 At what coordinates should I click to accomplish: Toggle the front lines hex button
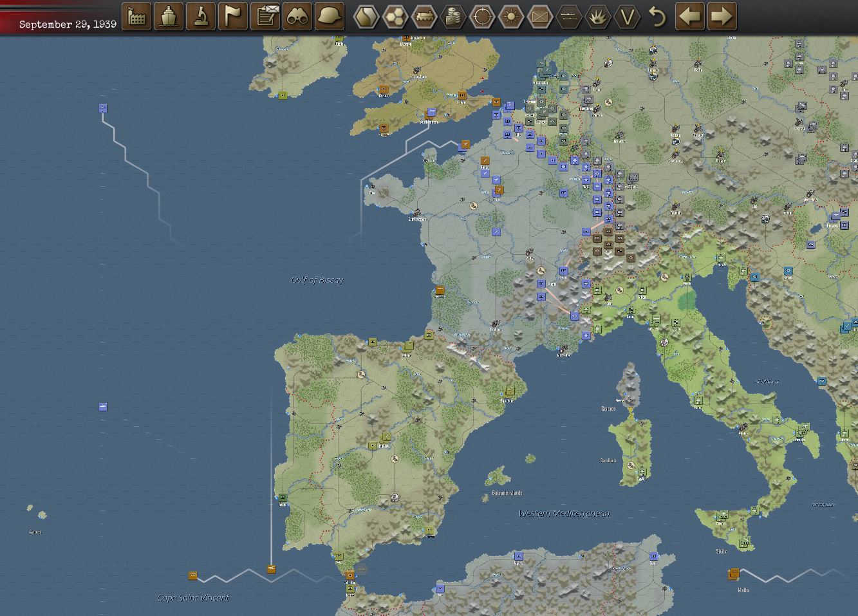[569, 17]
